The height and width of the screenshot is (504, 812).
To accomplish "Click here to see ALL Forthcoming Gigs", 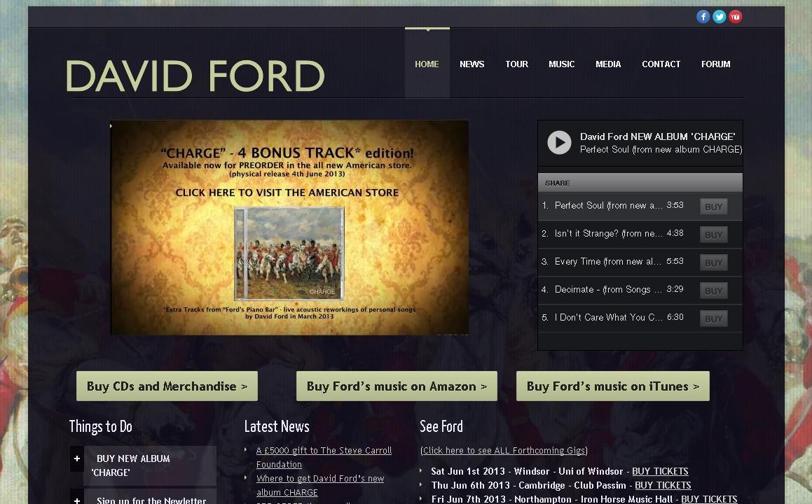I will [x=504, y=450].
